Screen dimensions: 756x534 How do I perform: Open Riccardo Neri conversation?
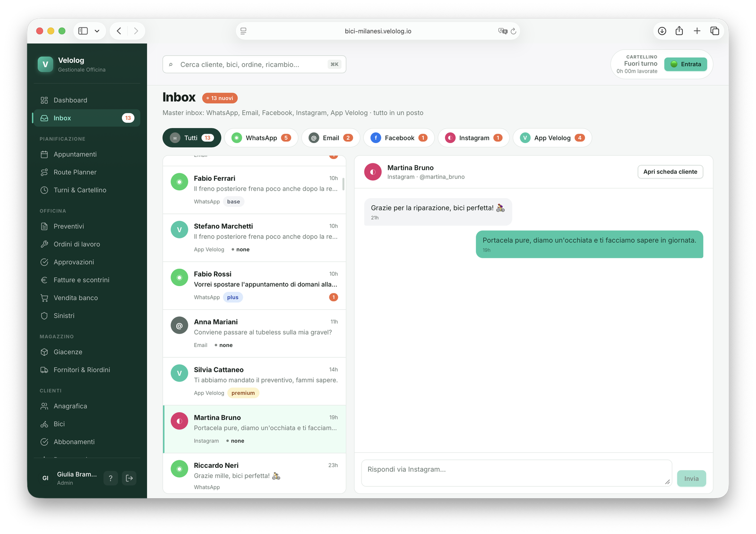click(x=254, y=474)
